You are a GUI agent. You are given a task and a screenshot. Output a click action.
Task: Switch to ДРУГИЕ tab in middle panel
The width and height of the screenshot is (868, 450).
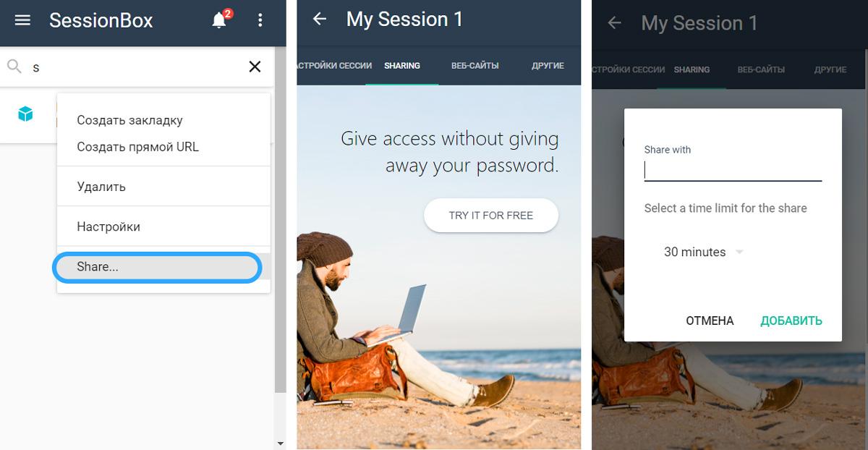(x=548, y=66)
